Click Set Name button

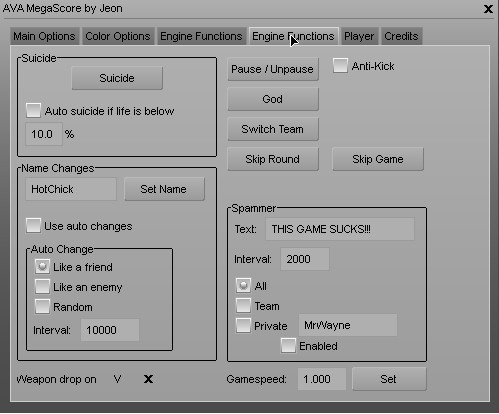(164, 189)
